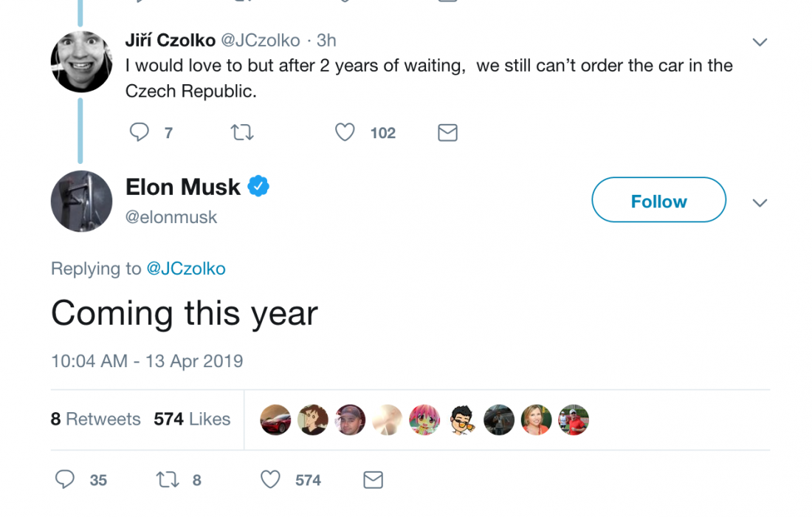812x517 pixels.
Task: Open the @elonmusk handle
Action: [x=171, y=218]
